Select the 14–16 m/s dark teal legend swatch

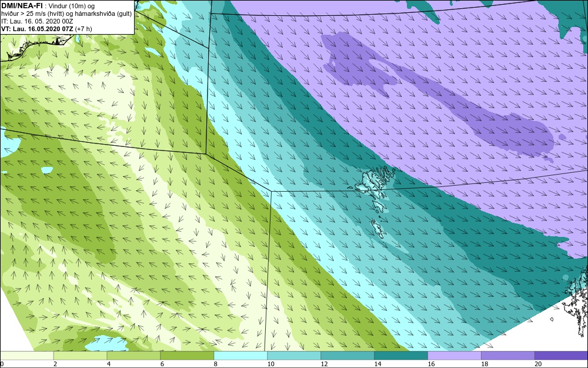click(401, 355)
